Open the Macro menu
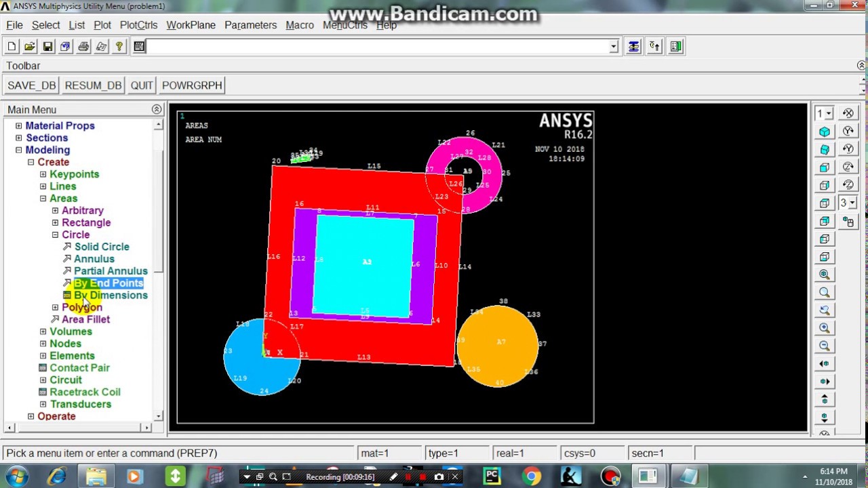Image resolution: width=868 pixels, height=488 pixels. pos(300,25)
